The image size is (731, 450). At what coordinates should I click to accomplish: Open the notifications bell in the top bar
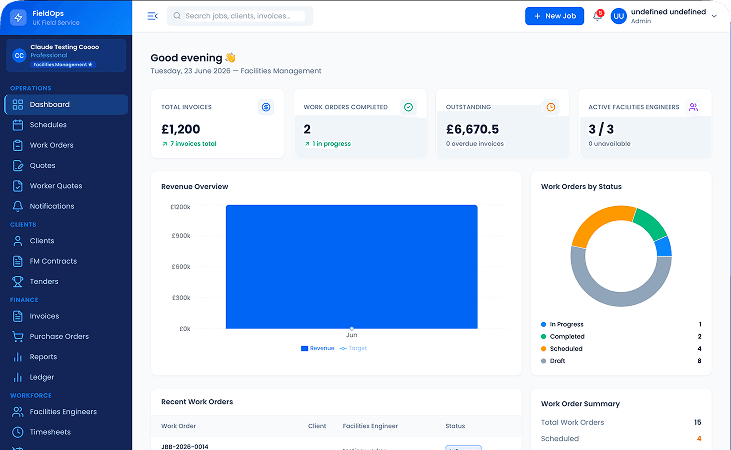(x=597, y=16)
